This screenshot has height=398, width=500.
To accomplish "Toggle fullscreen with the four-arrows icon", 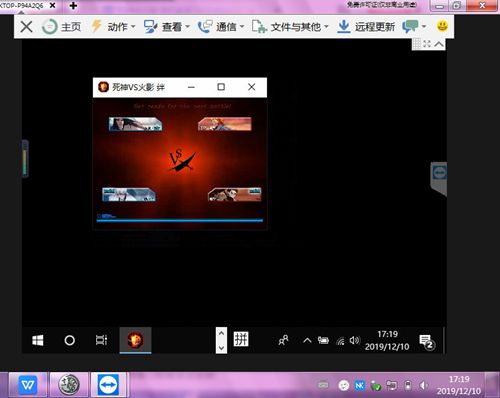I will (427, 44).
